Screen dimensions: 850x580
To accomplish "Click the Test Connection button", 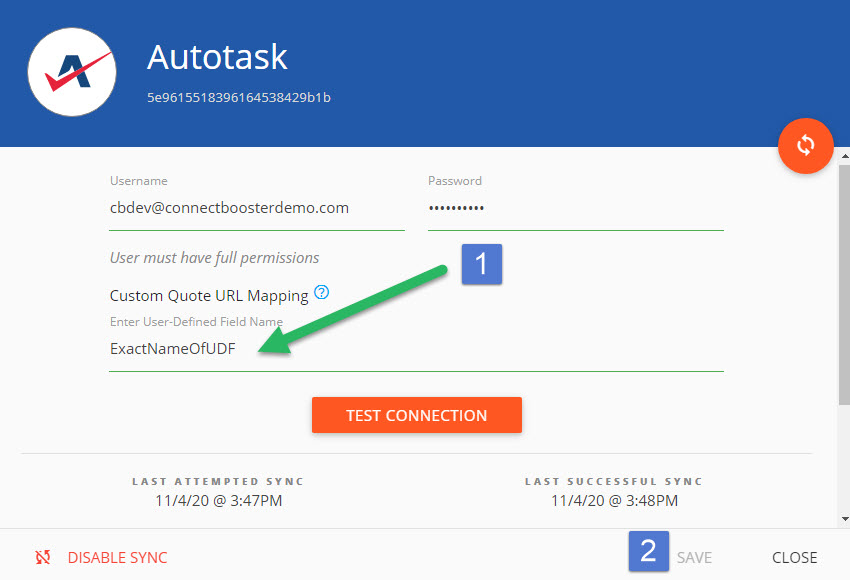I will click(x=417, y=415).
